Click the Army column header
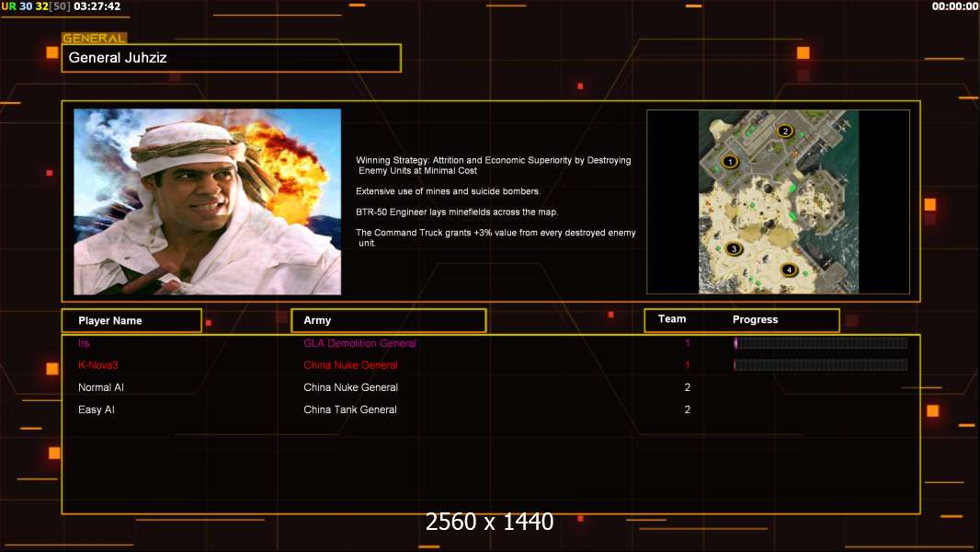The width and height of the screenshot is (980, 552). (388, 320)
